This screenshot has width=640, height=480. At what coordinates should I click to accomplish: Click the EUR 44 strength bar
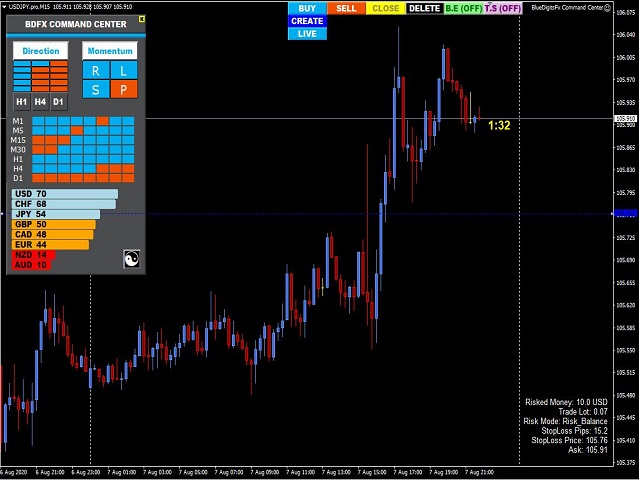click(51, 245)
